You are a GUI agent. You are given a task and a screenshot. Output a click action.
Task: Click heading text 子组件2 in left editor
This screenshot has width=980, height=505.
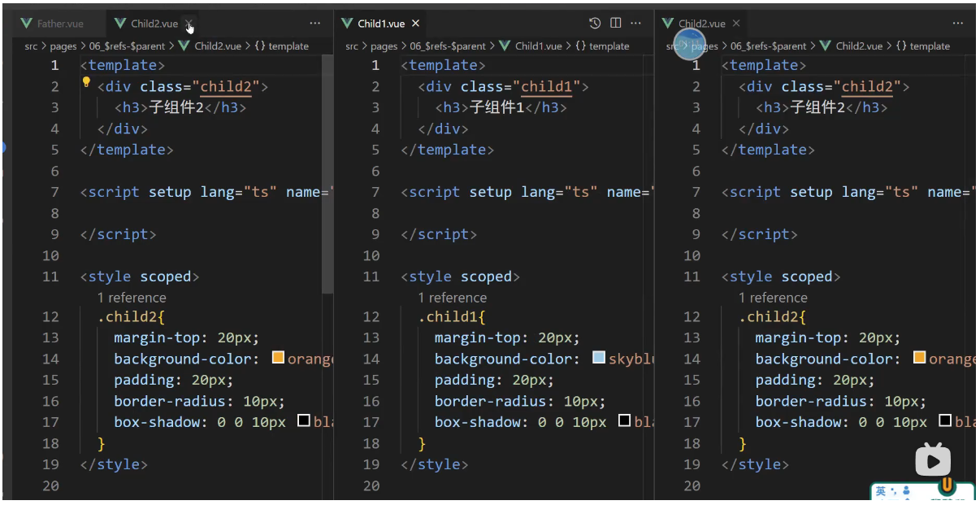coord(176,107)
